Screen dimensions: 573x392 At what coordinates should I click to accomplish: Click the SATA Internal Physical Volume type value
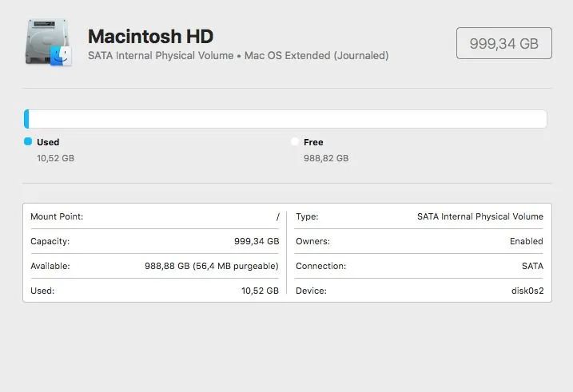tap(480, 216)
